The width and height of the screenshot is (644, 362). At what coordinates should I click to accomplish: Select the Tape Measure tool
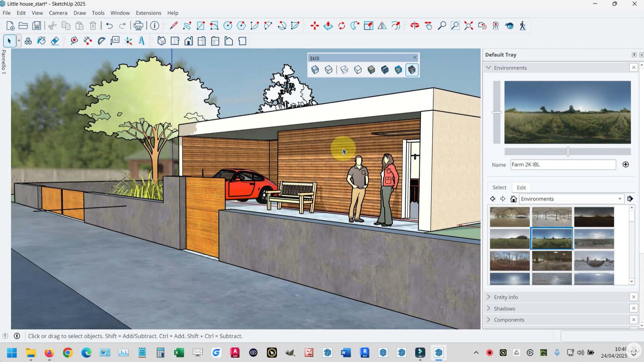tap(74, 41)
